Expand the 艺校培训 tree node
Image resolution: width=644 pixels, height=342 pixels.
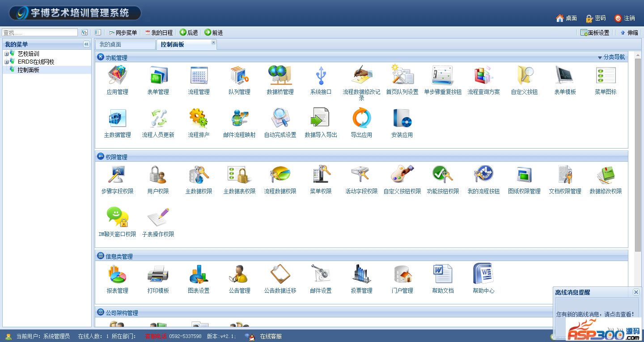pos(6,54)
